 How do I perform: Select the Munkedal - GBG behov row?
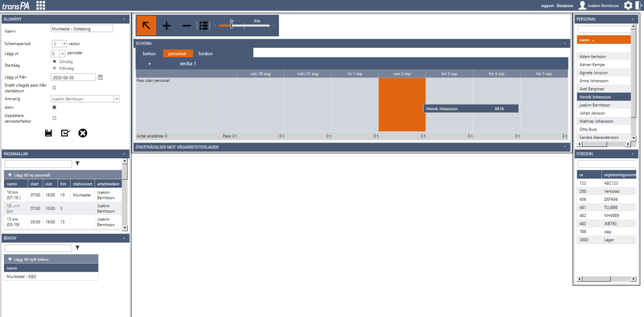52,277
